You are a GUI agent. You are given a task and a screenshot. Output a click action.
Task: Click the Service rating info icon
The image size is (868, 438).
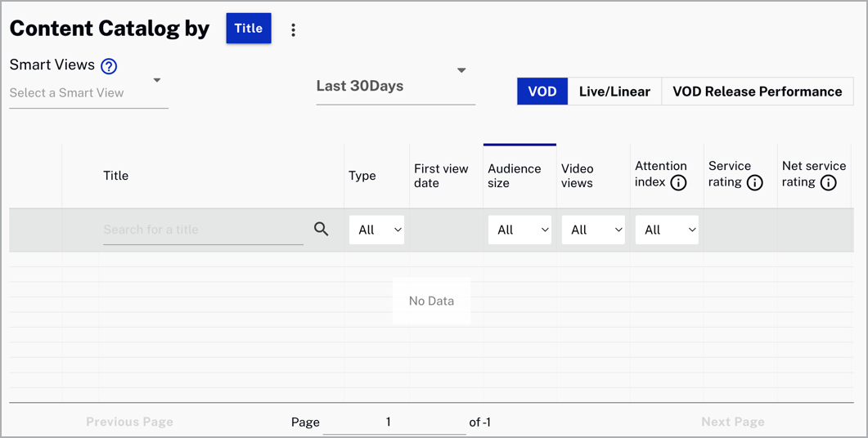(755, 183)
